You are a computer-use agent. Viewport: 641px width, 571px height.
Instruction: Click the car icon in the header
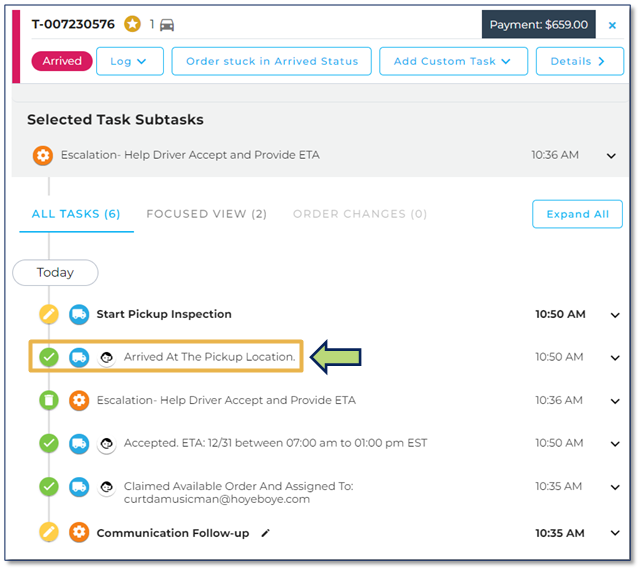pyautogui.click(x=167, y=25)
